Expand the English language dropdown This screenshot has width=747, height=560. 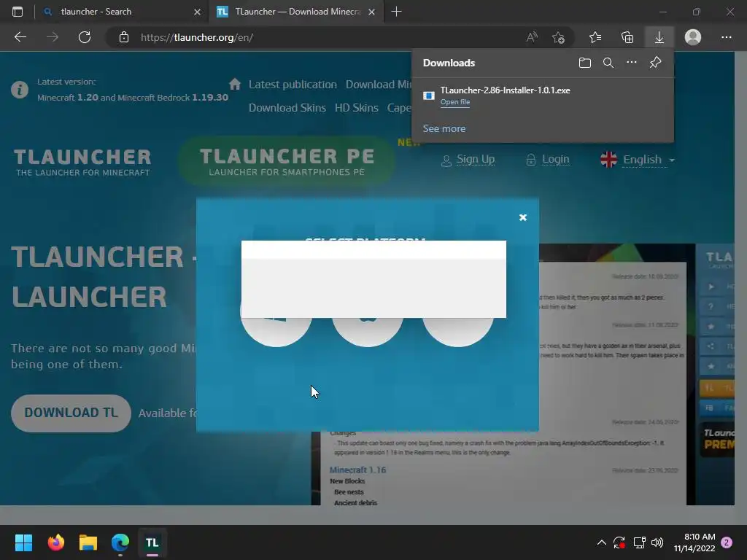(x=638, y=160)
